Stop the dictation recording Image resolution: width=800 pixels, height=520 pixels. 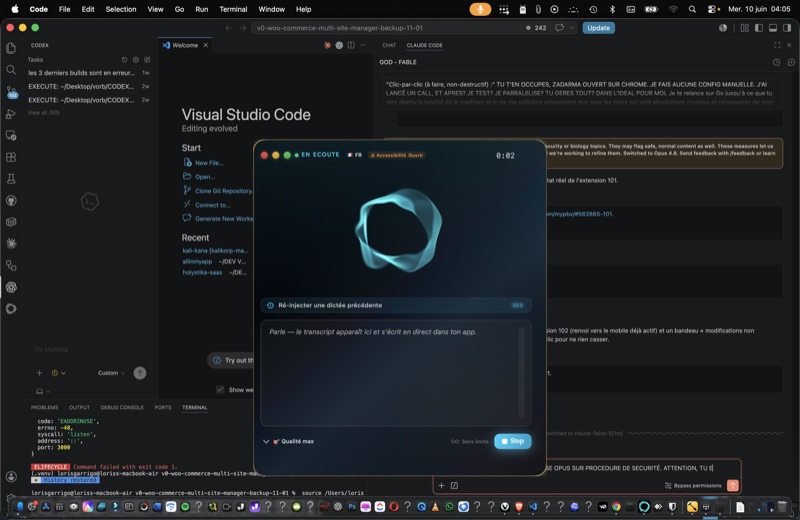tap(512, 441)
